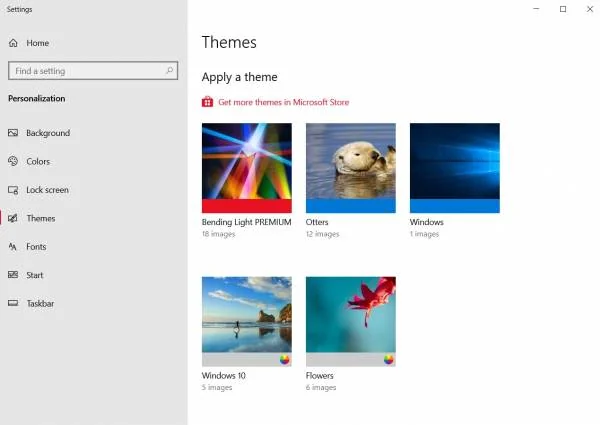Click the Home icon in sidebar
The image size is (600, 425).
(x=13, y=43)
